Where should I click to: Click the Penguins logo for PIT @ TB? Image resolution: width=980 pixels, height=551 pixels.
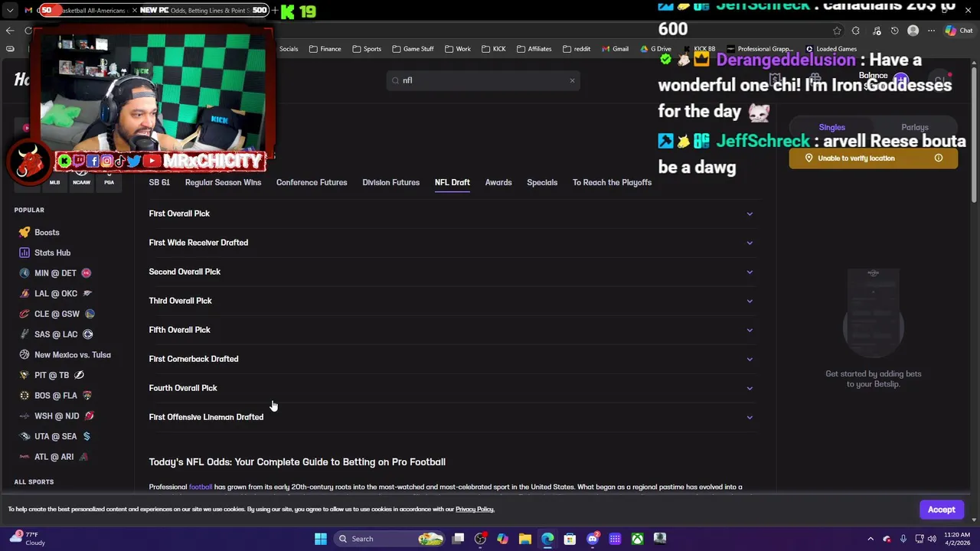(x=24, y=375)
